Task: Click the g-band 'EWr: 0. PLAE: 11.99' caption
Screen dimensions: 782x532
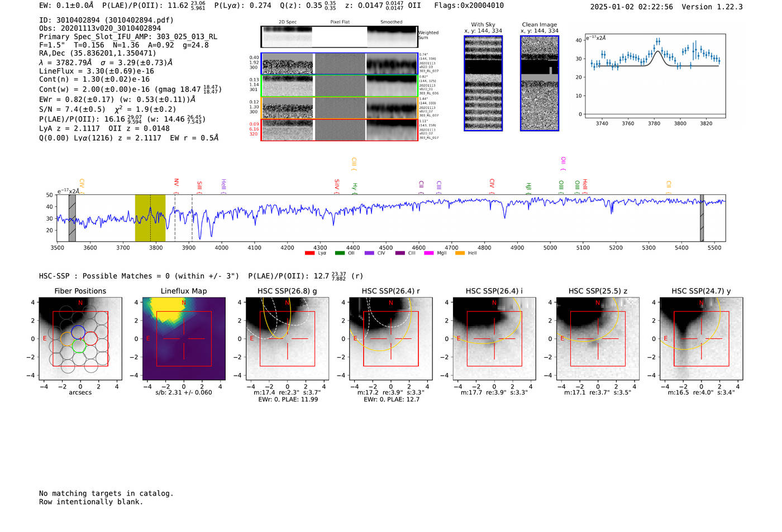Action: (x=288, y=400)
